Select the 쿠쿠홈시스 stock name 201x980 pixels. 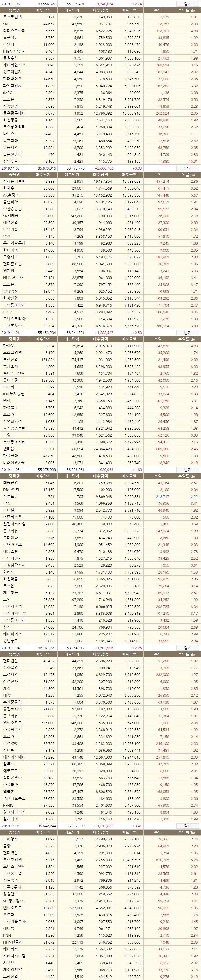click(13, 326)
